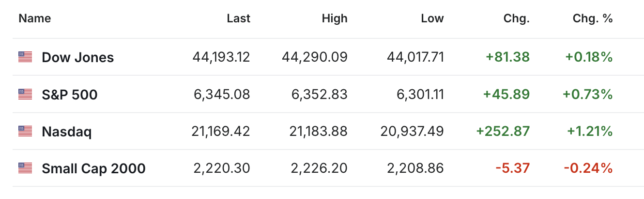Select the S&P 500 percent change +0.73%
This screenshot has height=199, width=644.
[x=588, y=94]
